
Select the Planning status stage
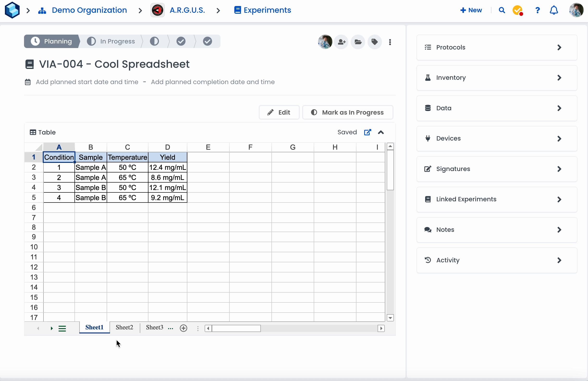[52, 41]
